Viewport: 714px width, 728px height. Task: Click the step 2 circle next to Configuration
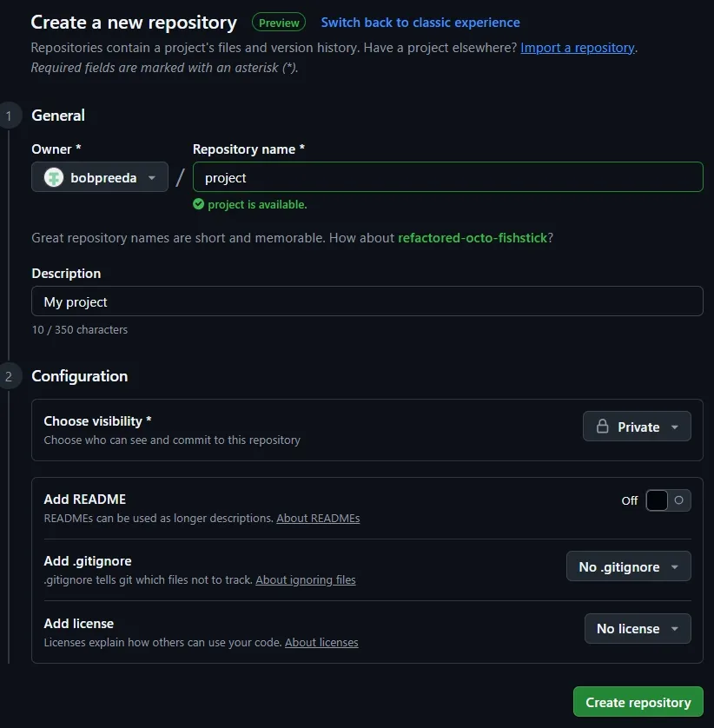pos(9,375)
